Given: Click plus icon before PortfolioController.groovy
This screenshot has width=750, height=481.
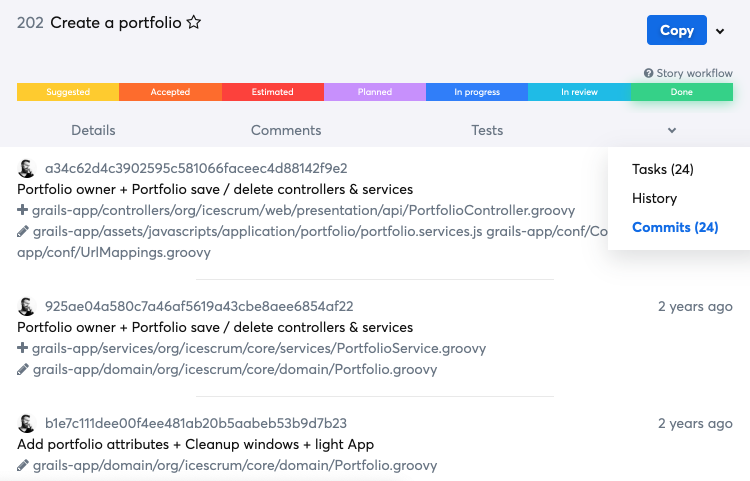Looking at the screenshot, I should pos(22,210).
